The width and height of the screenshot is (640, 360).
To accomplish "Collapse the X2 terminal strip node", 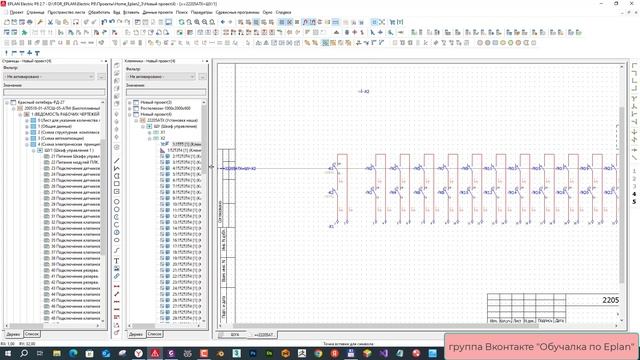I will (149, 138).
